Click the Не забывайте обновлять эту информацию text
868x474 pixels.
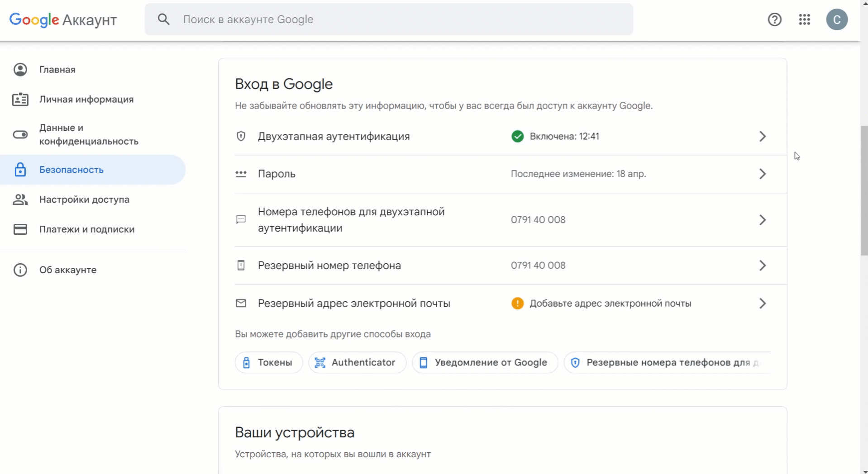(444, 106)
